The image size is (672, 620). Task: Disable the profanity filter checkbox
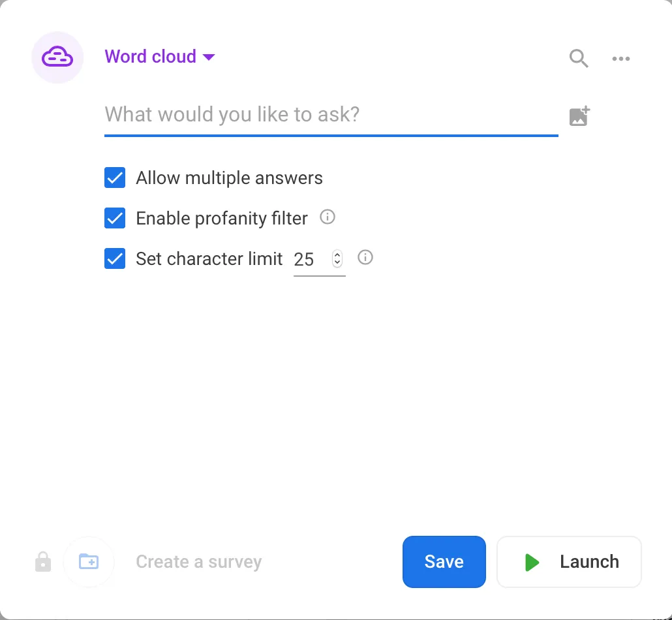tap(115, 218)
